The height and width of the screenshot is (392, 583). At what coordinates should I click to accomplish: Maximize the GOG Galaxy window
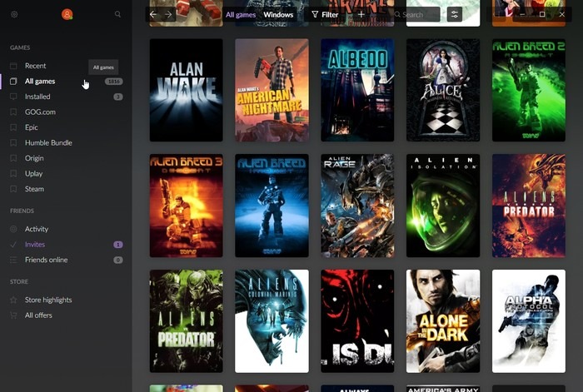point(542,14)
